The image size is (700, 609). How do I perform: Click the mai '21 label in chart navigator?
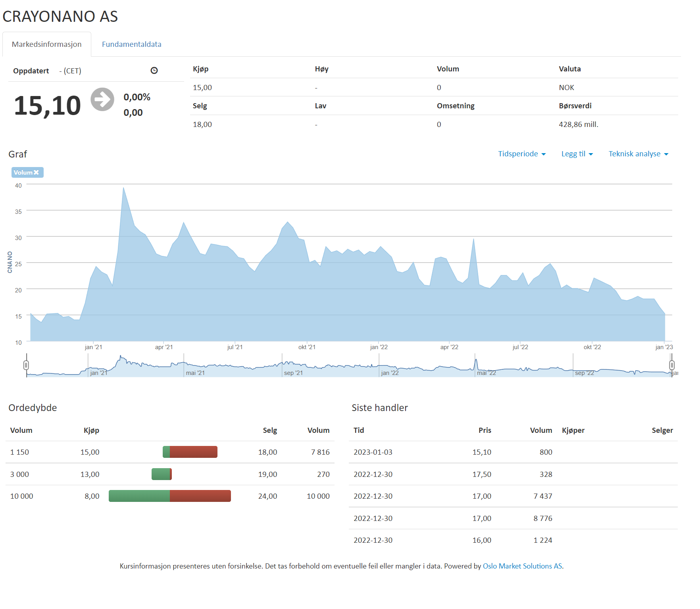pos(195,373)
